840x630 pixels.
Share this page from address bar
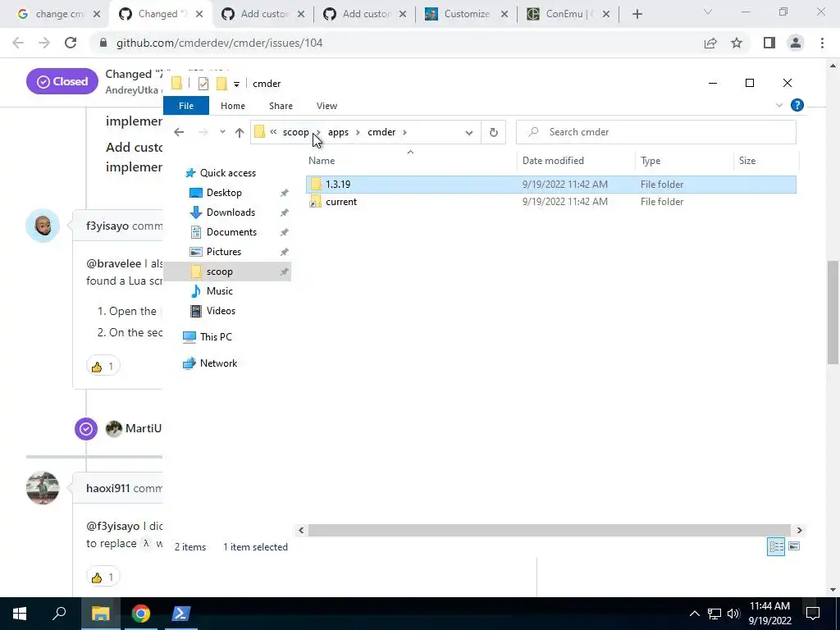(x=710, y=43)
